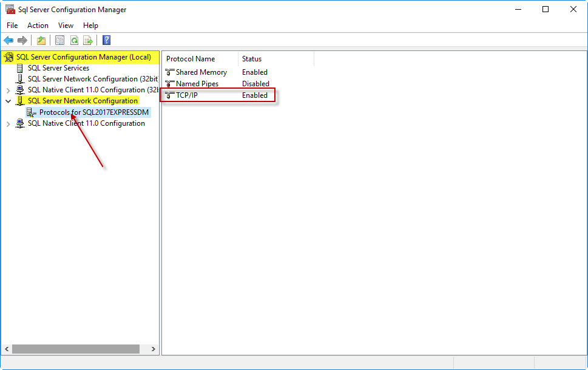Click the Back arrow toolbar icon
This screenshot has height=370, width=588.
(8, 40)
